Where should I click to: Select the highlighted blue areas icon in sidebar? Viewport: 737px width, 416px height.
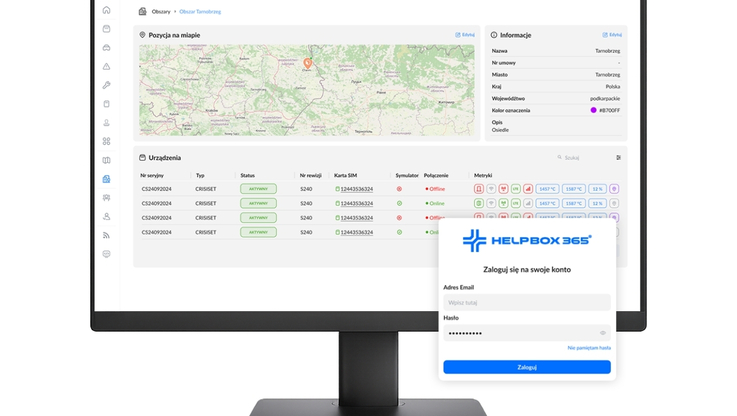(106, 179)
